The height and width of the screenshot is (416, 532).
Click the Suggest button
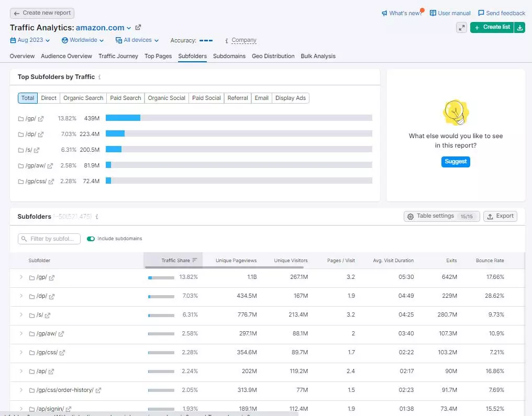coord(456,162)
